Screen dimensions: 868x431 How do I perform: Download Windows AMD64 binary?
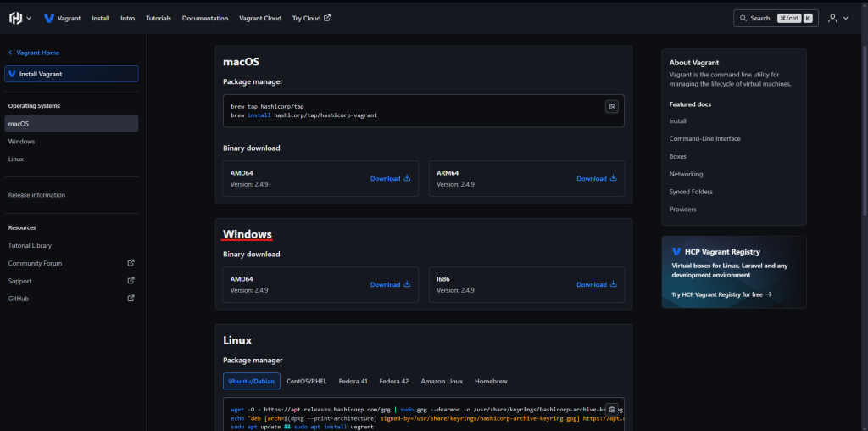tap(390, 284)
